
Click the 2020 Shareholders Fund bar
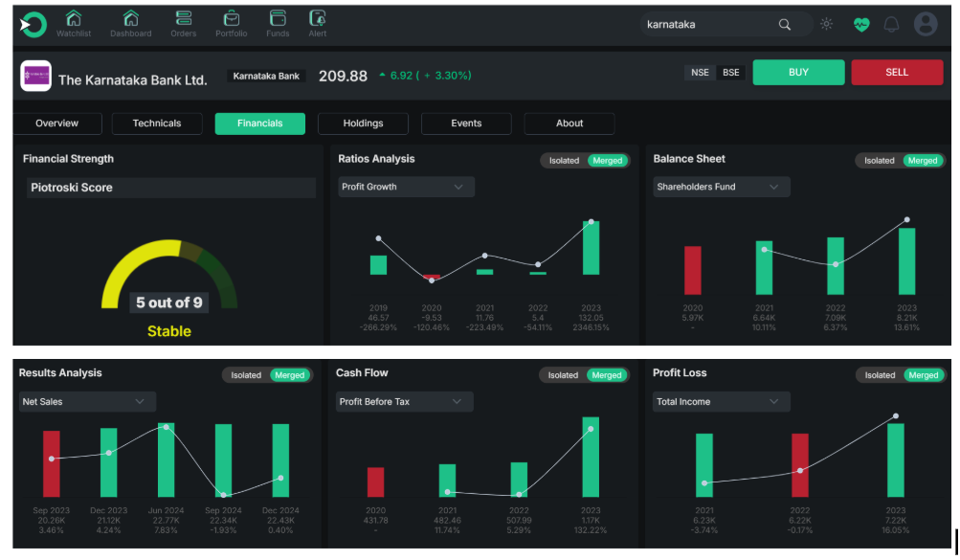point(692,271)
